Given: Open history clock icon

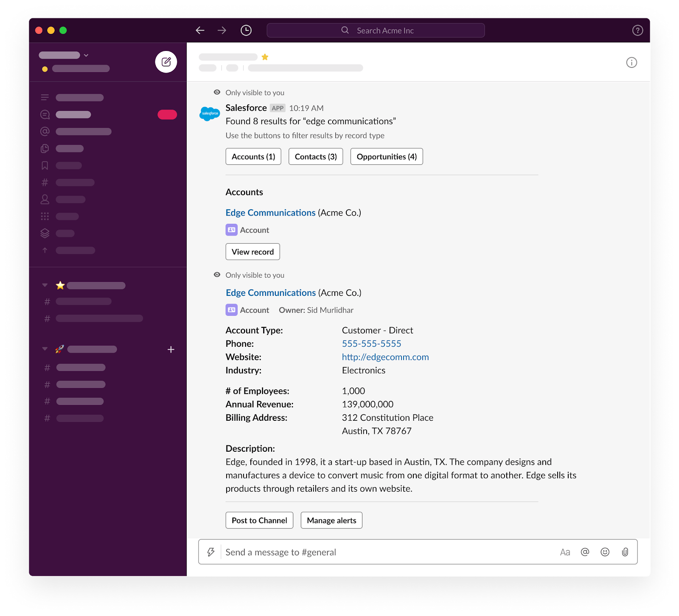Looking at the screenshot, I should tap(246, 30).
